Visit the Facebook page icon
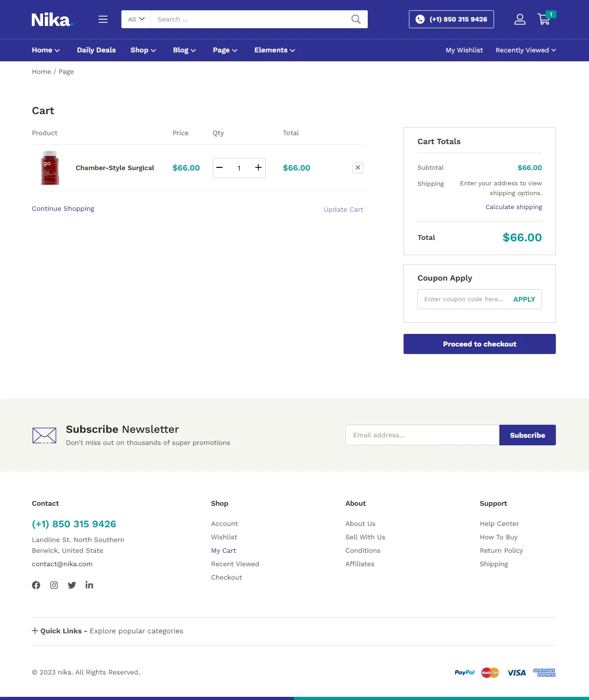This screenshot has height=700, width=589. coord(36,585)
